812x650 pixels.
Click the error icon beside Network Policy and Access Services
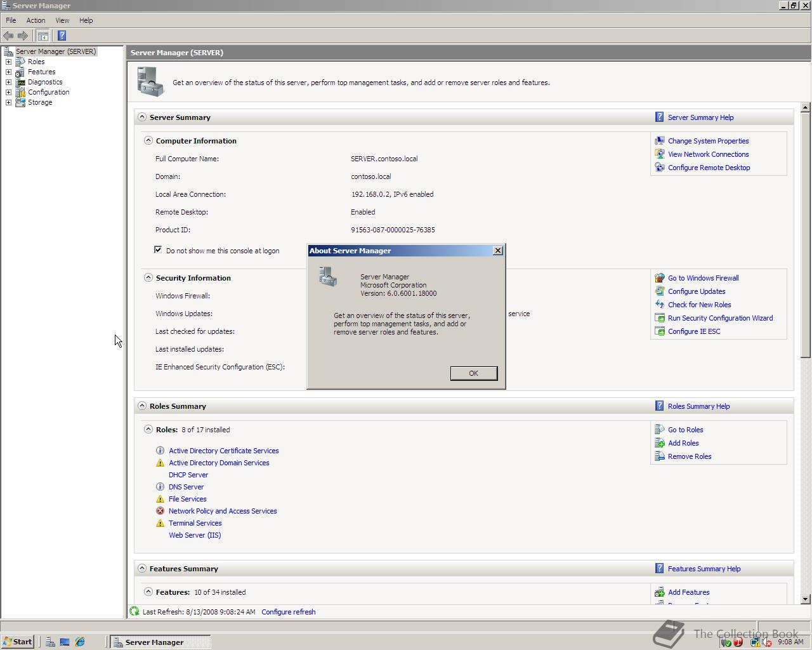pyautogui.click(x=160, y=511)
